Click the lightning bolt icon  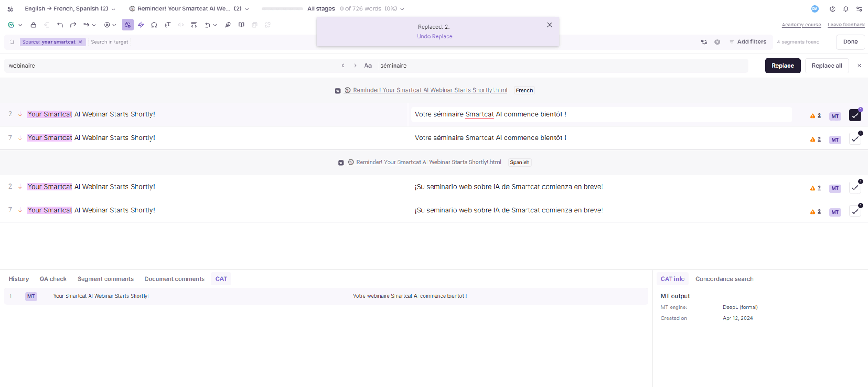141,25
